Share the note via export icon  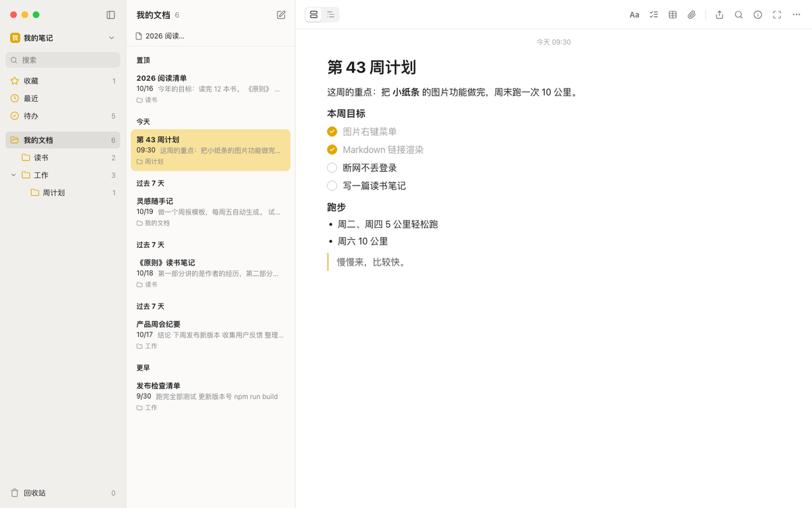click(x=719, y=15)
